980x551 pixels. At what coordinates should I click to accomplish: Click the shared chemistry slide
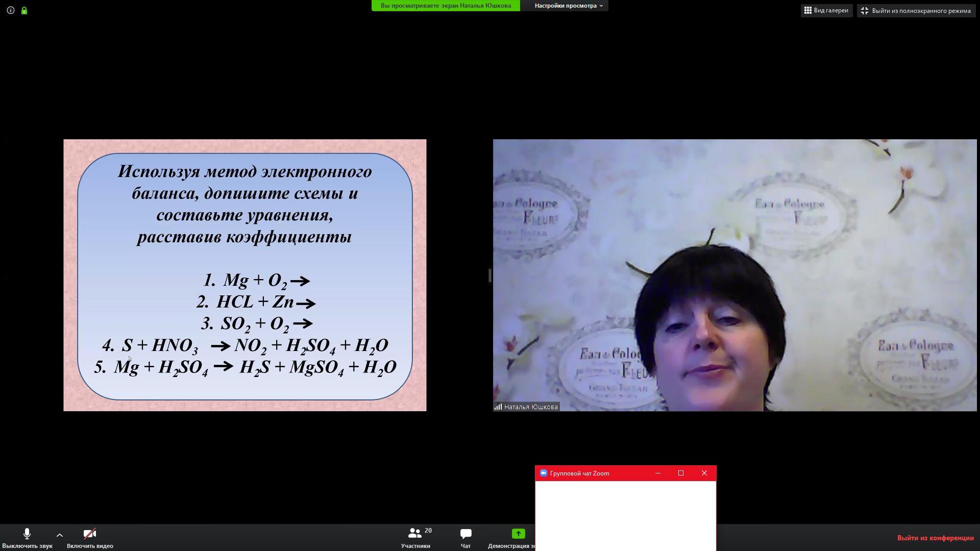coord(245,275)
